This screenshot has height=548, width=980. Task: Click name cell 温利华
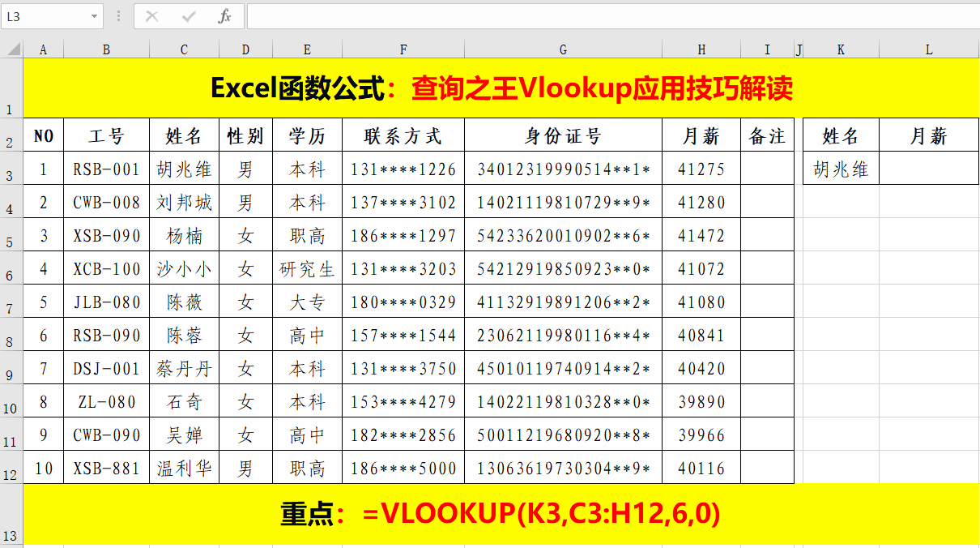tap(185, 468)
